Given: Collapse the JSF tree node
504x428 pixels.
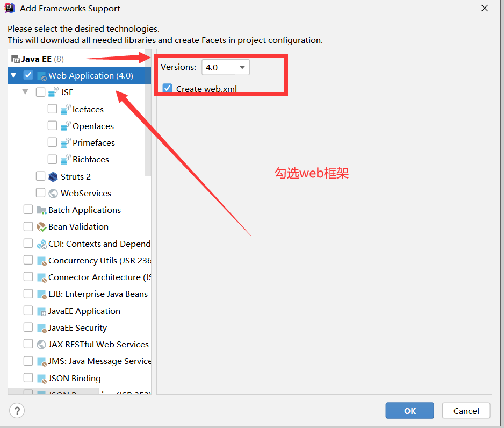Looking at the screenshot, I should 25,92.
